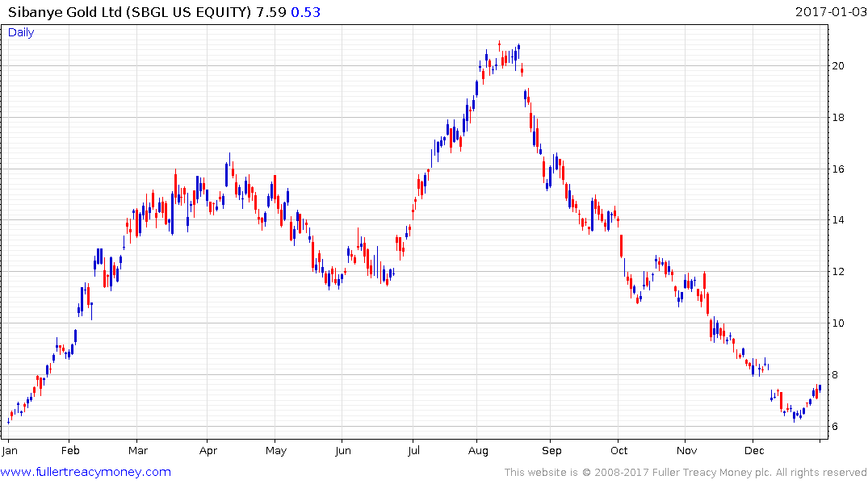The width and height of the screenshot is (868, 484).
Task: Click the 18 price axis label
Action: coord(838,117)
